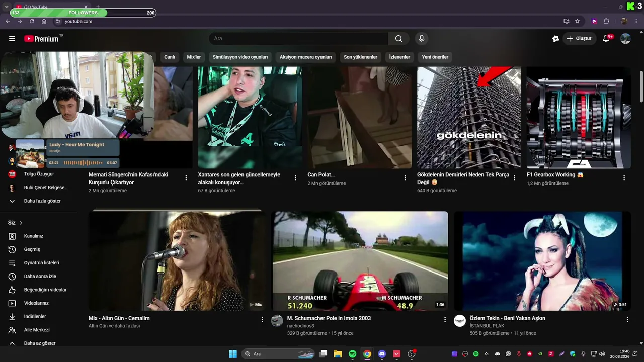Click the page vertical scrollbar

tap(641, 85)
